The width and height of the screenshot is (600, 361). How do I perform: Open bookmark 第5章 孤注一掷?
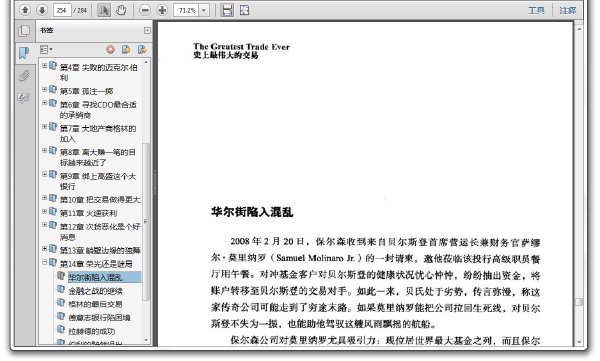coord(86,91)
